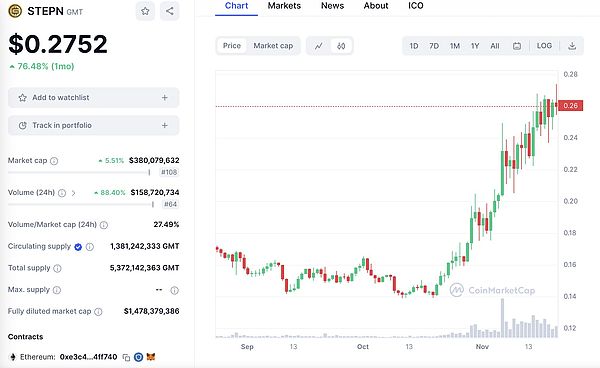Select the Chart tab
The height and width of the screenshot is (368, 600).
click(x=236, y=6)
